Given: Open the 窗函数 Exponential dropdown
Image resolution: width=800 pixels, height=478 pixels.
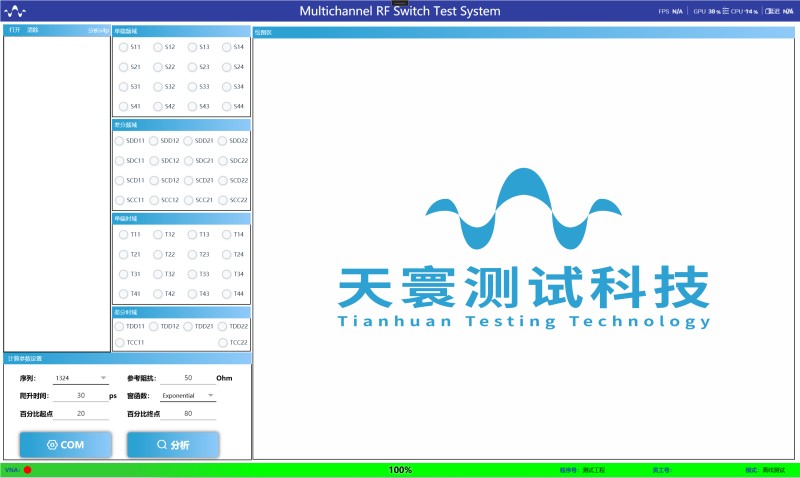Looking at the screenshot, I should [x=188, y=395].
